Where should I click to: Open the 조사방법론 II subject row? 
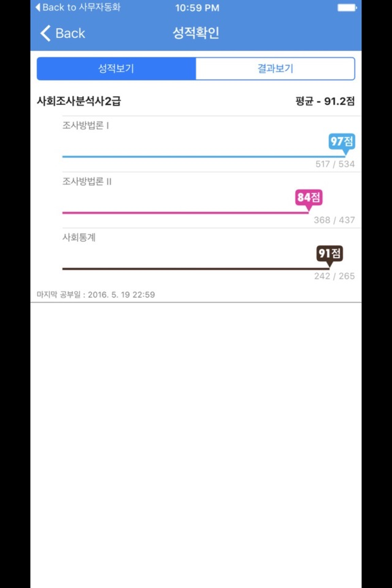(x=211, y=200)
